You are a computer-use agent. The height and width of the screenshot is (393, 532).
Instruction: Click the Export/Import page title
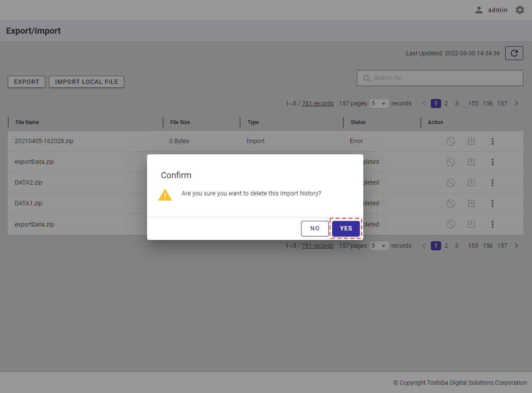(33, 31)
